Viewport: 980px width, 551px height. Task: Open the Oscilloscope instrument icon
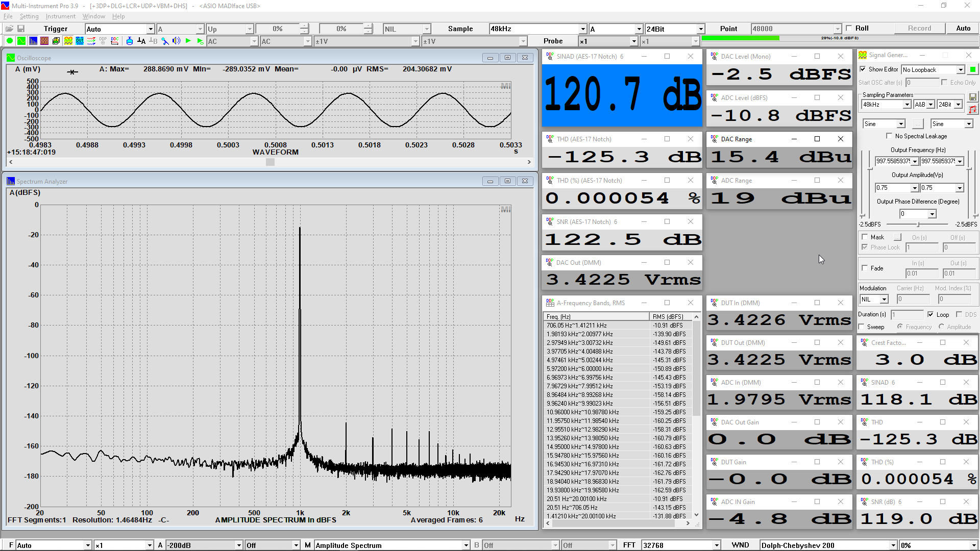(x=21, y=41)
